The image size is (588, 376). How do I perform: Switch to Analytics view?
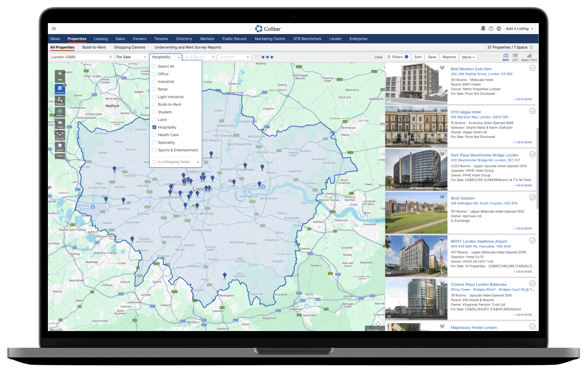click(529, 57)
